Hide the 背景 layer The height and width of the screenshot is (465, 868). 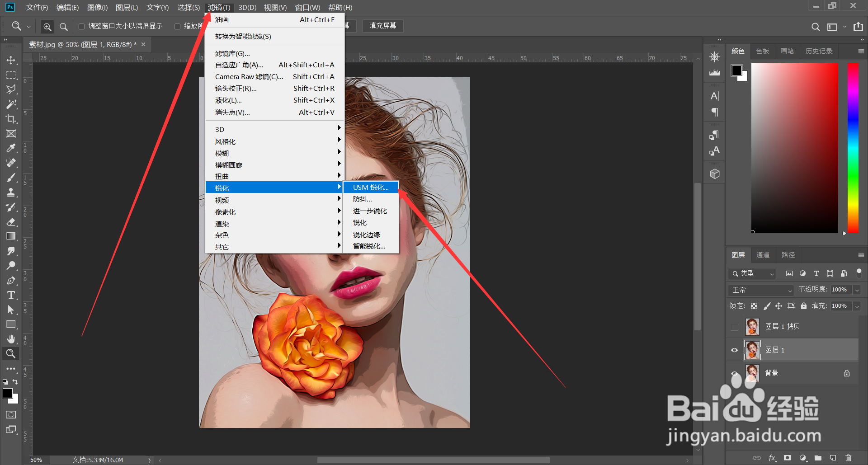click(735, 373)
